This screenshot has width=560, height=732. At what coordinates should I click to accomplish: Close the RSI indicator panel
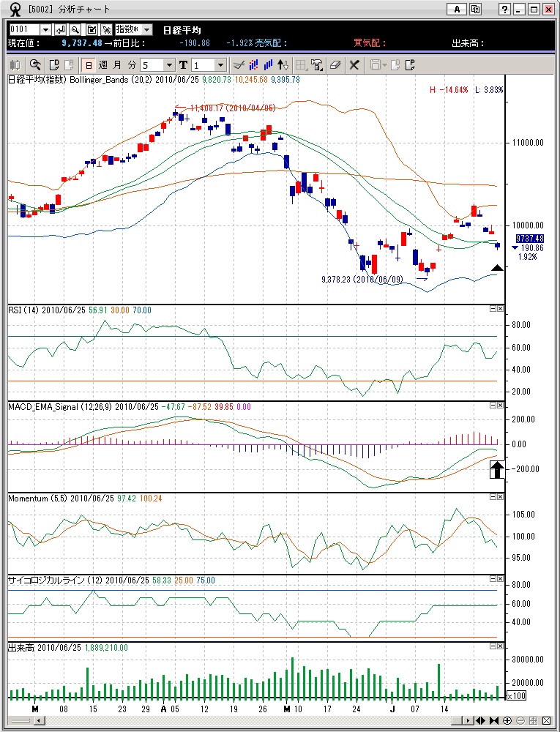500,309
